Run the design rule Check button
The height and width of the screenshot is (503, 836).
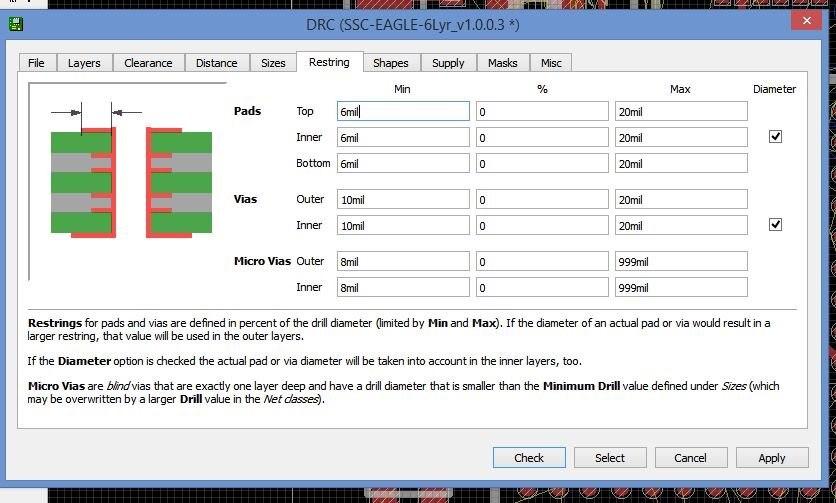pyautogui.click(x=529, y=458)
